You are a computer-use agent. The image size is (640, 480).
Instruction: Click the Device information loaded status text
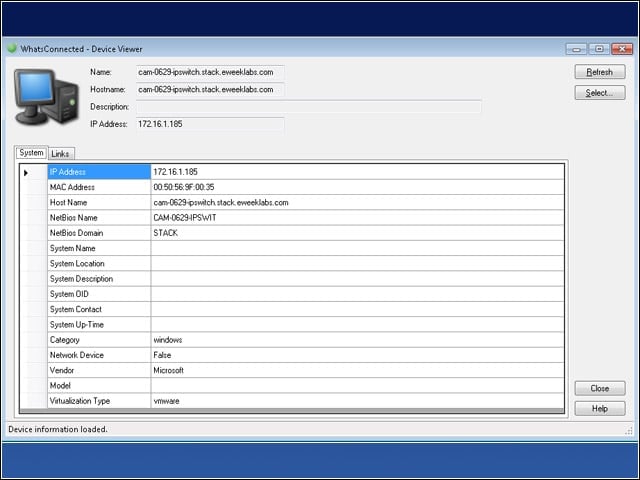[x=58, y=429]
